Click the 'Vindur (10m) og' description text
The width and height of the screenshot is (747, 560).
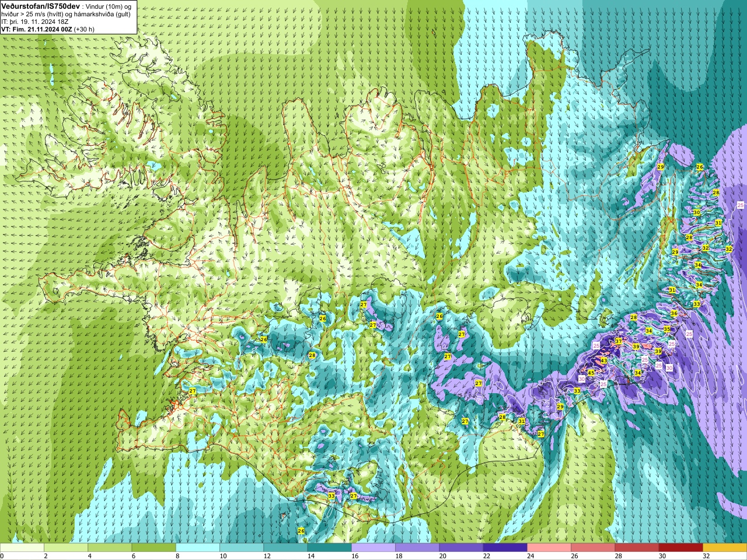click(x=109, y=6)
